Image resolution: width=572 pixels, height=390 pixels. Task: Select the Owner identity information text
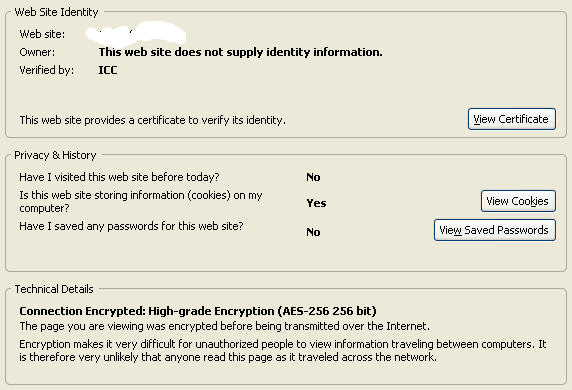pos(241,52)
